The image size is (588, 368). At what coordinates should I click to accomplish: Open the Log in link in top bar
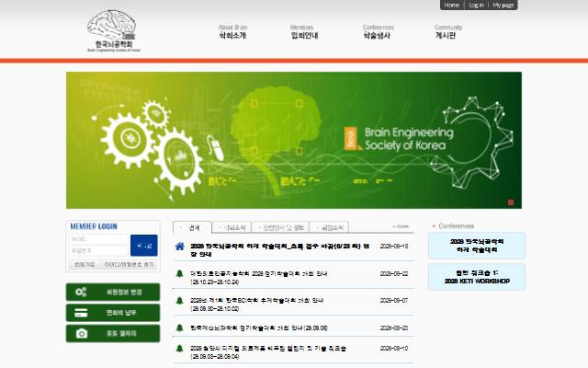[476, 6]
